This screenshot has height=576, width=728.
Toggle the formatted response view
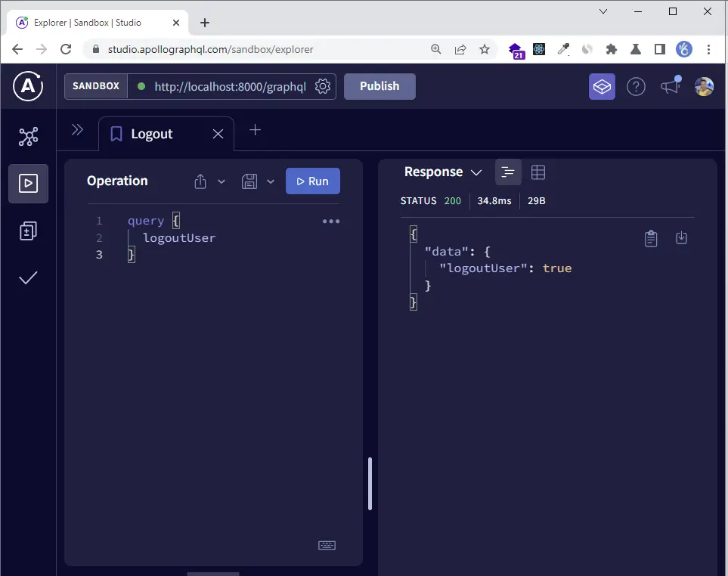click(508, 172)
